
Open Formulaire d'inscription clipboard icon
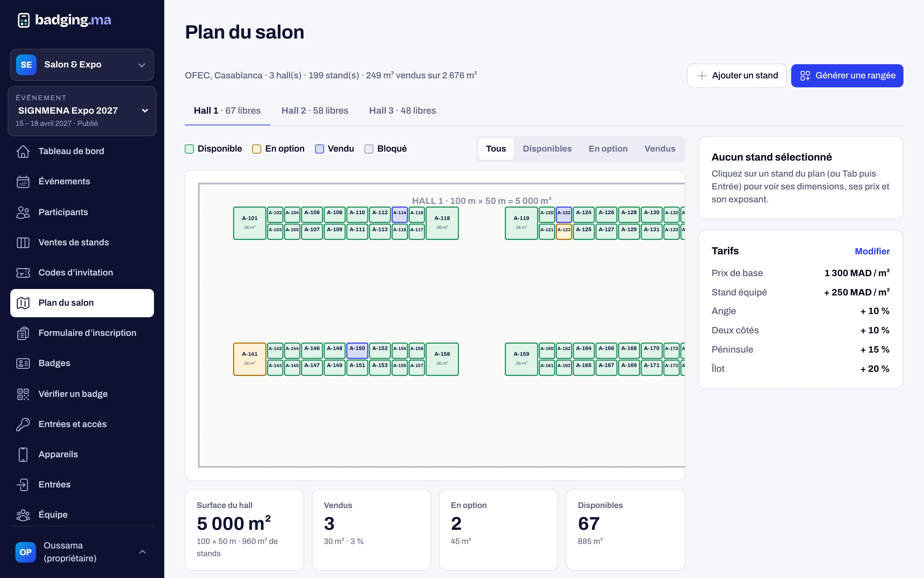[x=23, y=333]
